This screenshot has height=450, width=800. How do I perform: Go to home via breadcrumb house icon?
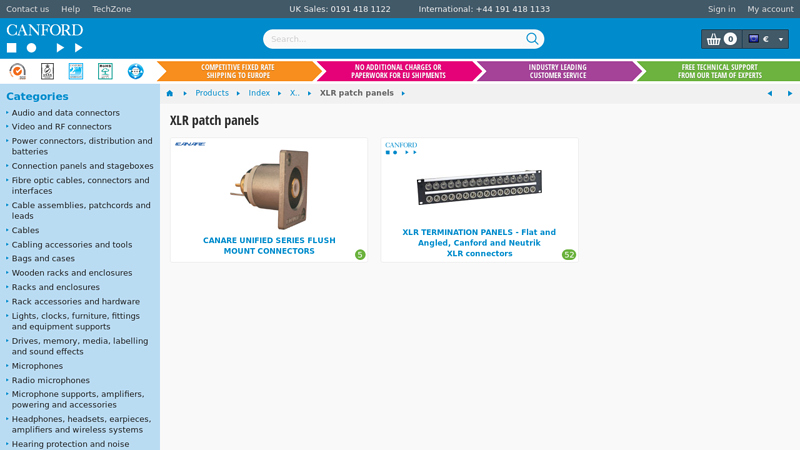click(x=170, y=93)
